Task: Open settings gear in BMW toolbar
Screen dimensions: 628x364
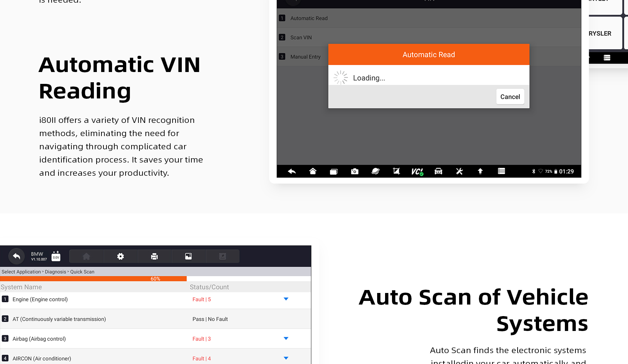Action: pos(121,256)
